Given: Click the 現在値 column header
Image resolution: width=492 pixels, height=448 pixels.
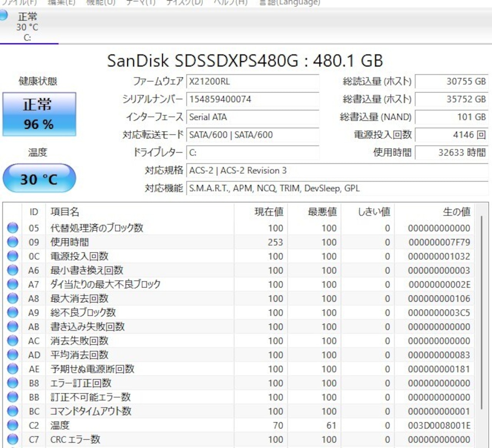Looking at the screenshot, I should pos(261,212).
